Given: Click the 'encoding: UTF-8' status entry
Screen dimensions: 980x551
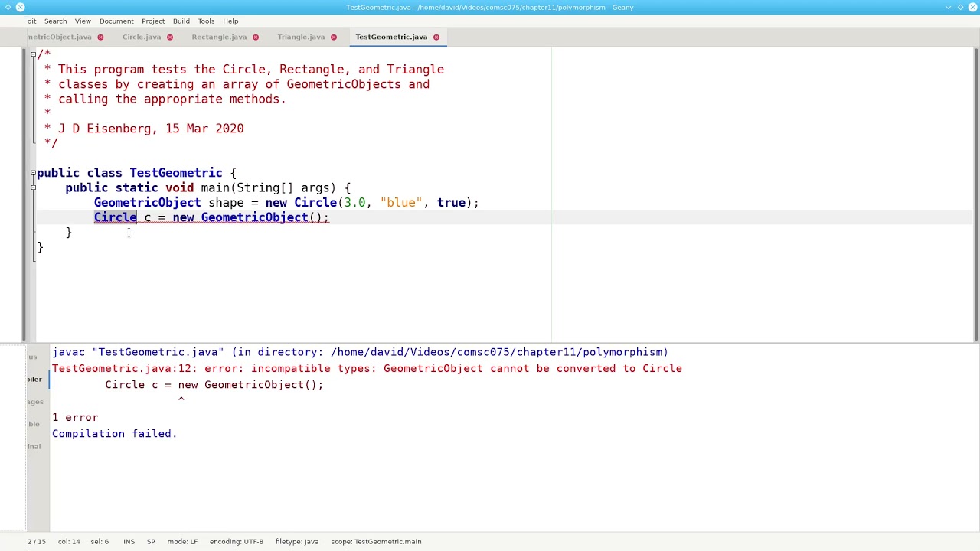Looking at the screenshot, I should tap(237, 541).
